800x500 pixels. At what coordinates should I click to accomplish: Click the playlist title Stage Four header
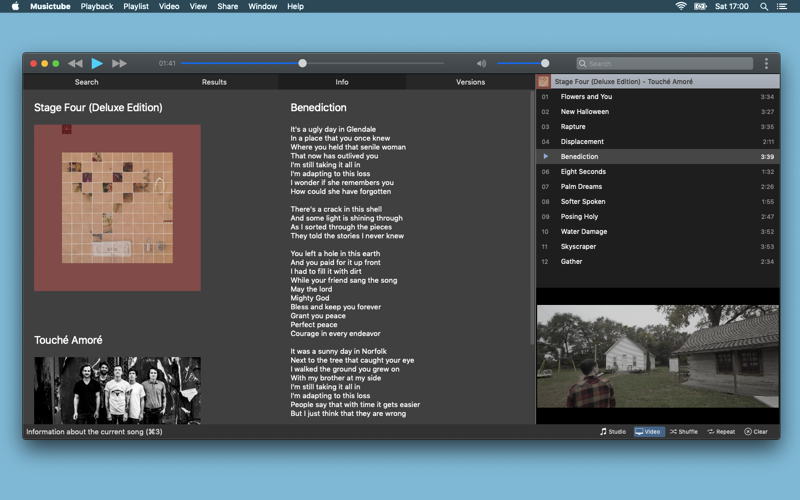point(623,81)
